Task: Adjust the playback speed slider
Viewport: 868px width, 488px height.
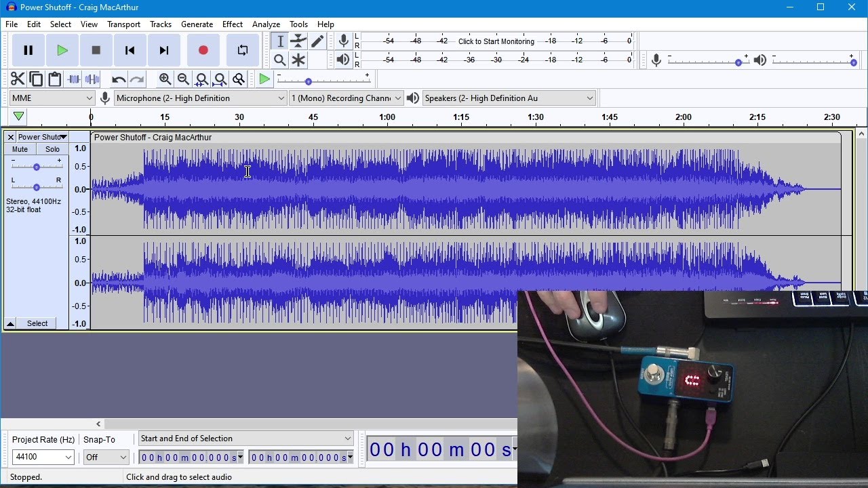Action: (x=324, y=81)
